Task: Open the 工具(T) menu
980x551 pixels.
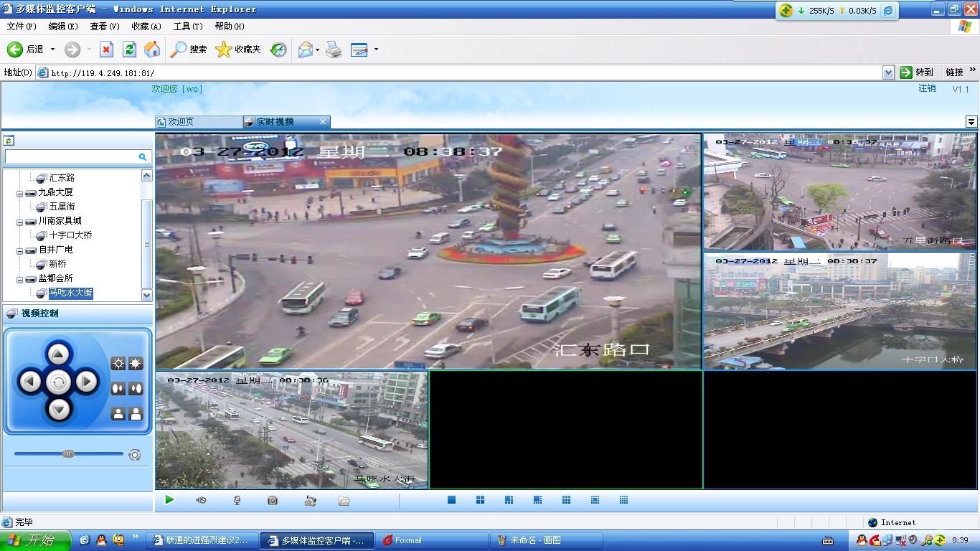Action: click(188, 27)
